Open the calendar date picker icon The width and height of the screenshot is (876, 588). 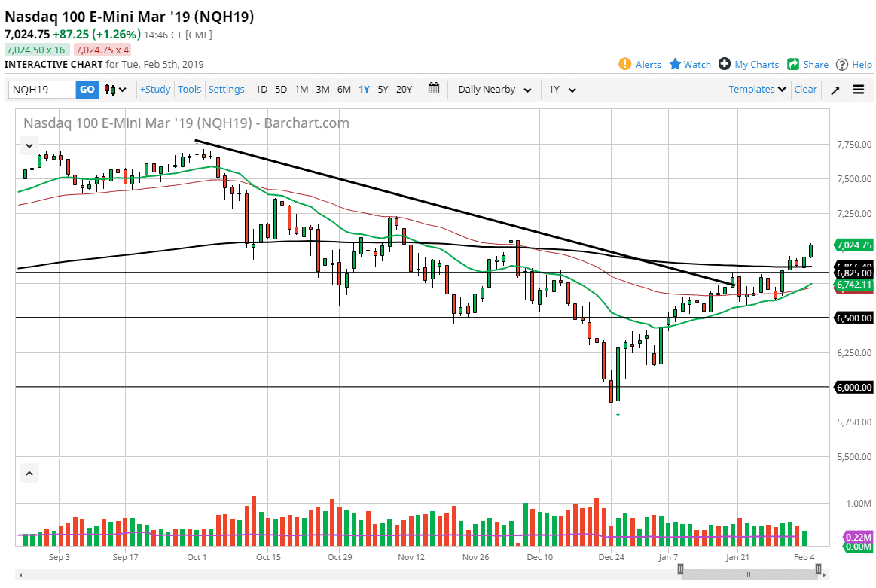pyautogui.click(x=434, y=89)
